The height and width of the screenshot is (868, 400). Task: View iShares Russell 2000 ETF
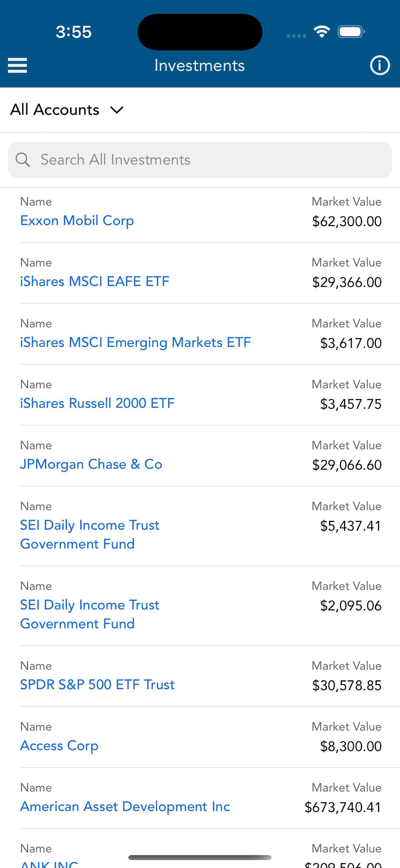(98, 403)
